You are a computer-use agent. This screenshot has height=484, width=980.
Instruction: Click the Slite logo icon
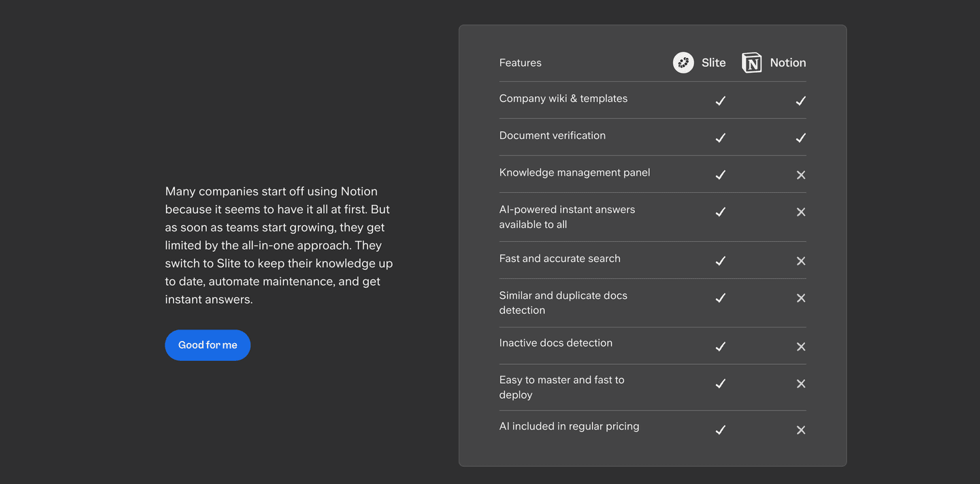[683, 63]
